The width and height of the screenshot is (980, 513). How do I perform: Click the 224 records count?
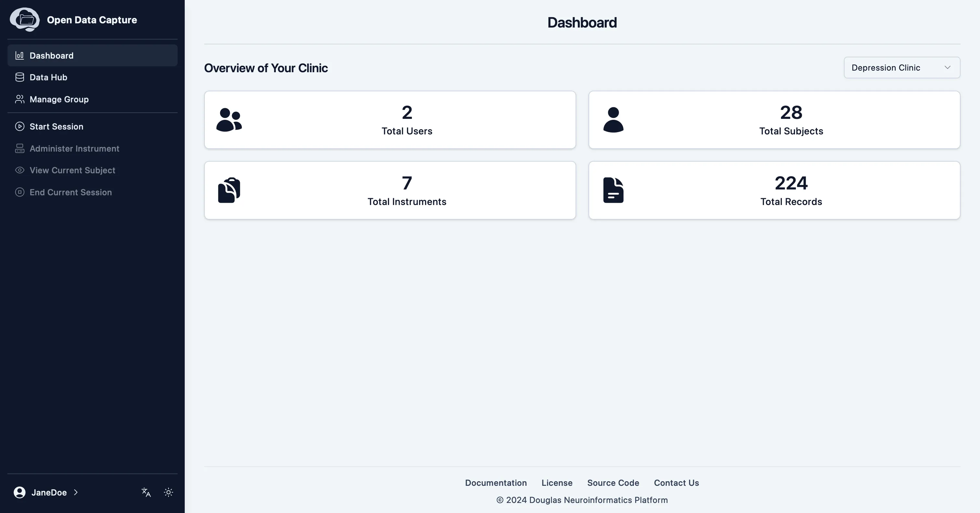click(x=791, y=183)
